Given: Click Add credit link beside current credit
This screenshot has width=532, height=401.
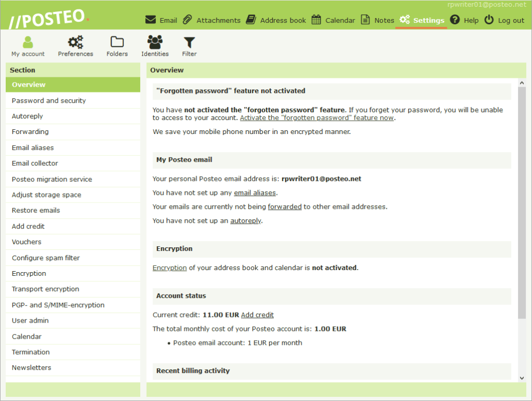Looking at the screenshot, I should [257, 315].
